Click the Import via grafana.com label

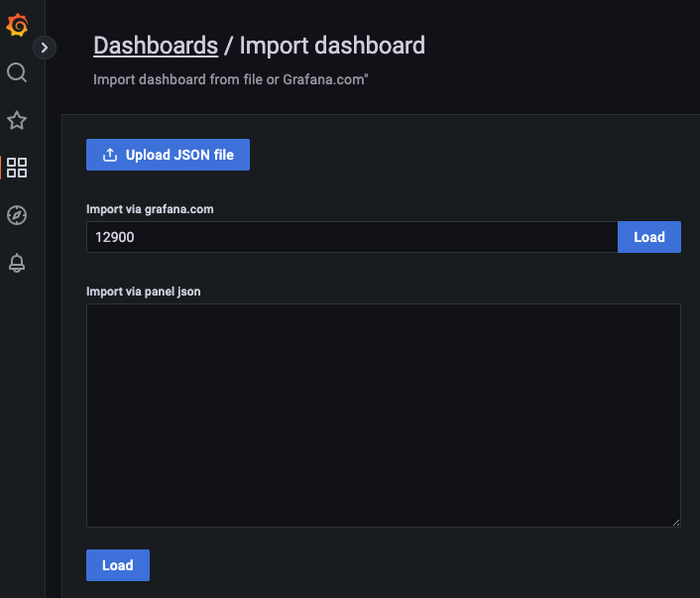[x=150, y=209]
